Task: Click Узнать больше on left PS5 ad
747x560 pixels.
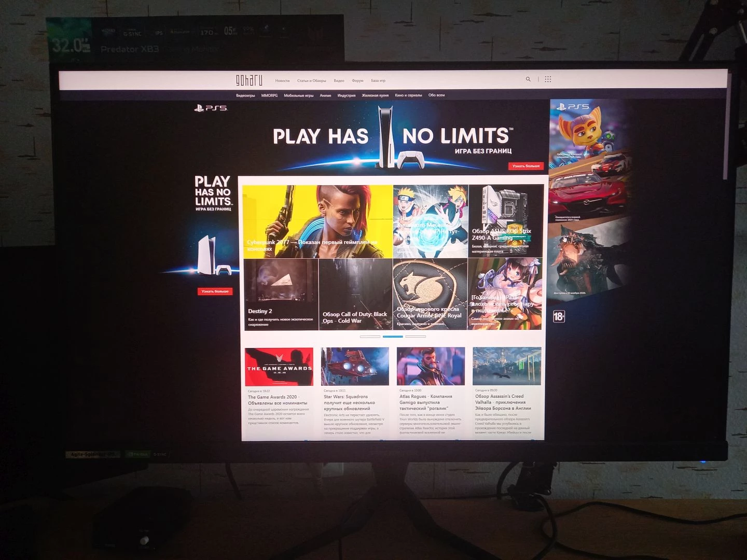Action: [x=215, y=291]
